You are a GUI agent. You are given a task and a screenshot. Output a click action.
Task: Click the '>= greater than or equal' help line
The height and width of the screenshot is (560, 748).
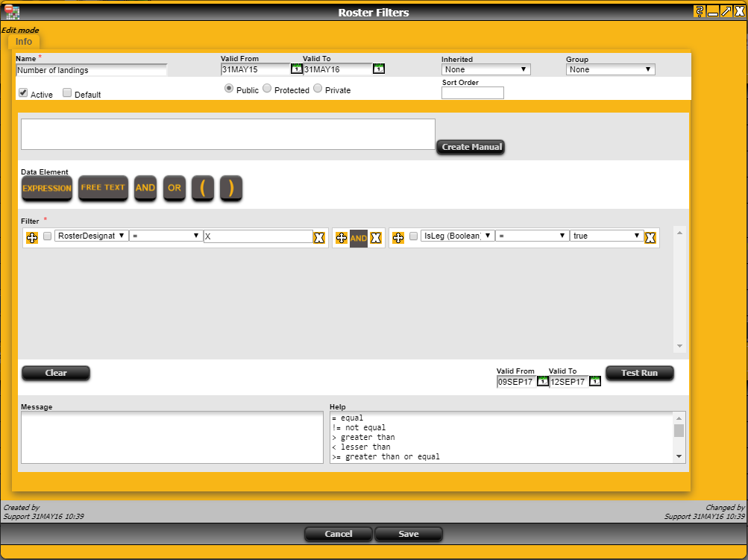386,456
